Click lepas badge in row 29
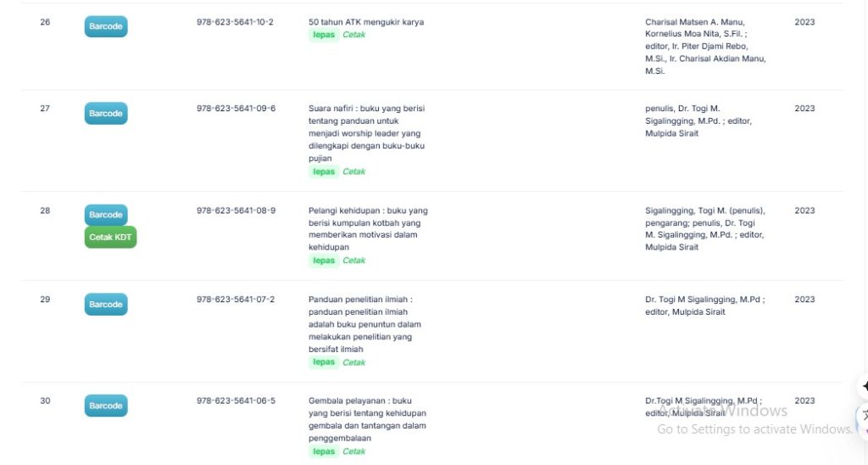The height and width of the screenshot is (465, 868). pyautogui.click(x=324, y=362)
